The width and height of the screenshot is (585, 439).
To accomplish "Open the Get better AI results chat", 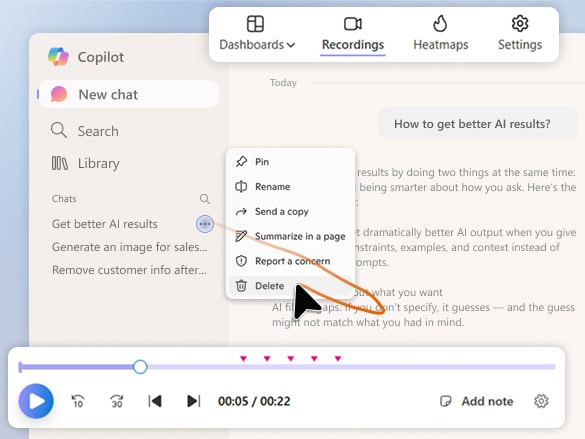I will coord(105,224).
